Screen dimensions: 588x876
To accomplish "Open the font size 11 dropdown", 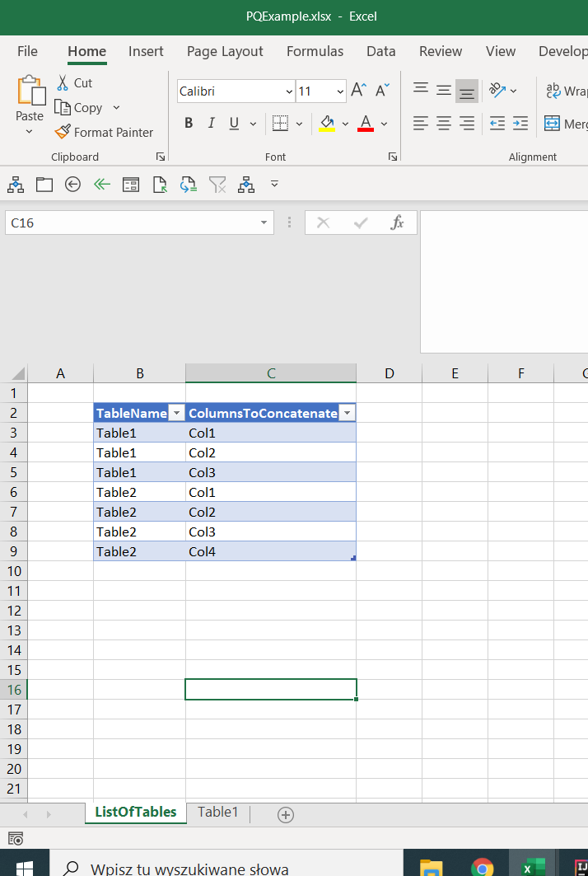I will point(340,91).
